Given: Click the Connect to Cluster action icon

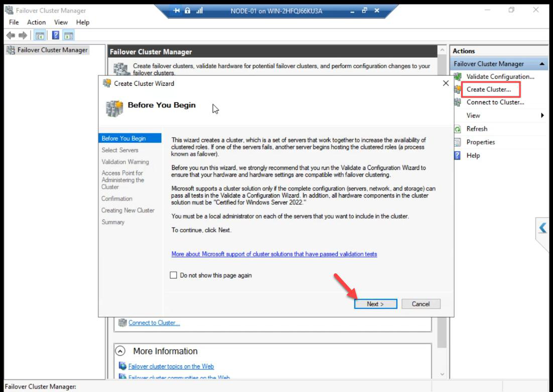Looking at the screenshot, I should (458, 102).
